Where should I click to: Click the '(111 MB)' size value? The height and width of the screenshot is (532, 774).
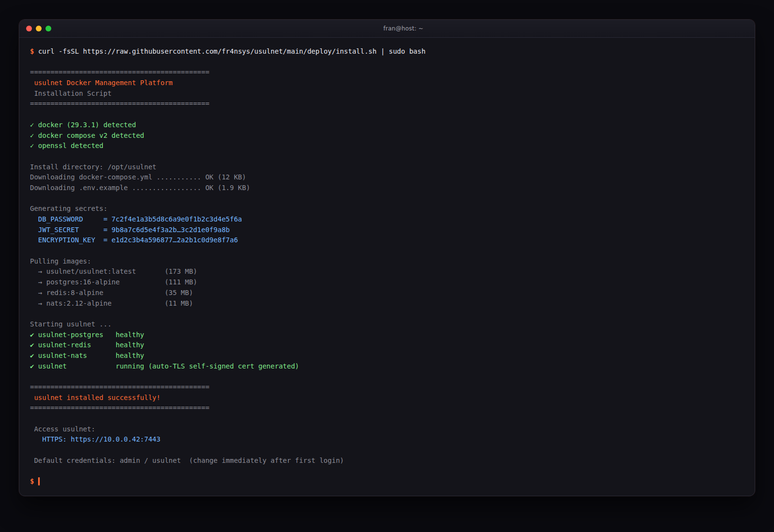(181, 282)
